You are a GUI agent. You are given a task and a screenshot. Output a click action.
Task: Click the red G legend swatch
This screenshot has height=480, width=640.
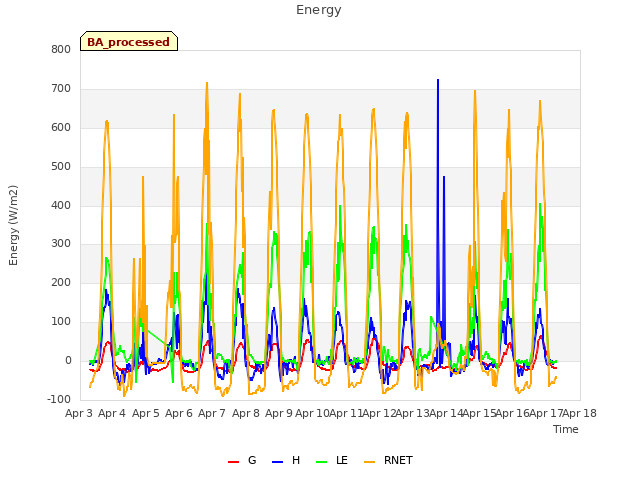click(233, 462)
